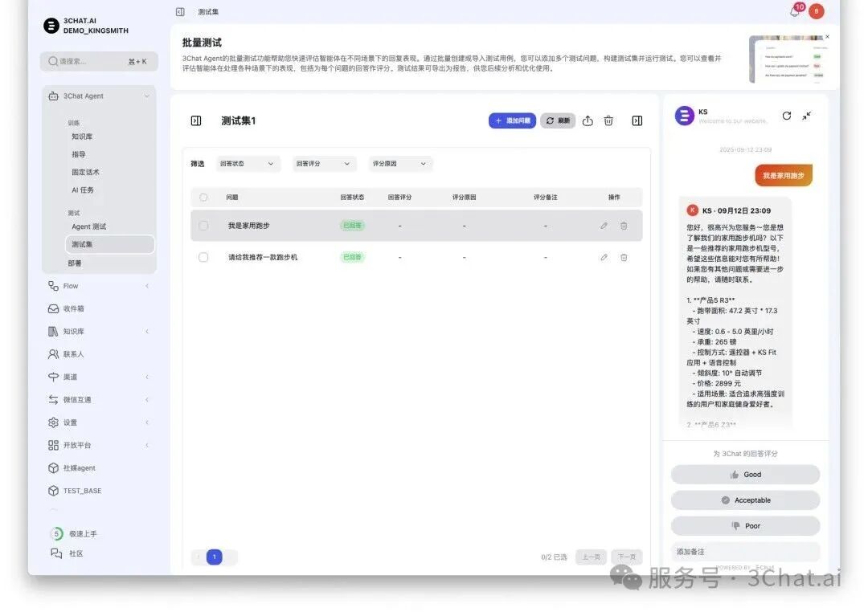Expand the Flow section chevron

pyautogui.click(x=147, y=286)
